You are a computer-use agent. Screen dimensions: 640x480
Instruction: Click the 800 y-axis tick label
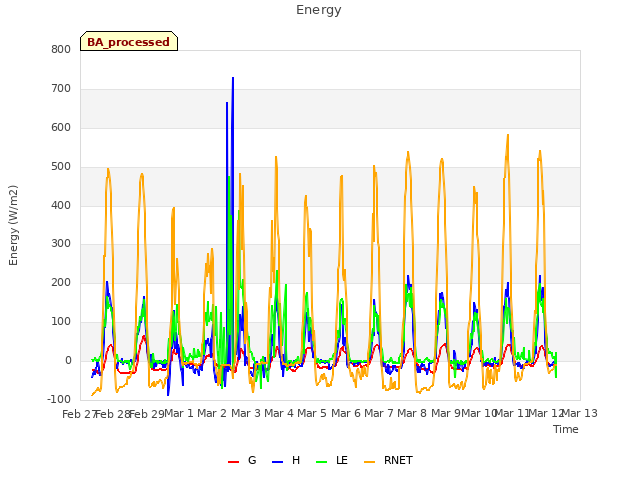click(61, 49)
